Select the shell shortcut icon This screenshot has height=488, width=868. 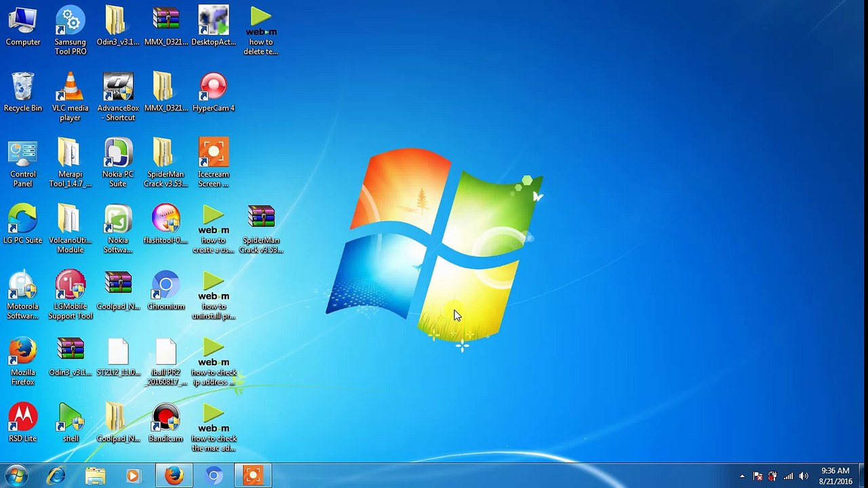tap(71, 423)
